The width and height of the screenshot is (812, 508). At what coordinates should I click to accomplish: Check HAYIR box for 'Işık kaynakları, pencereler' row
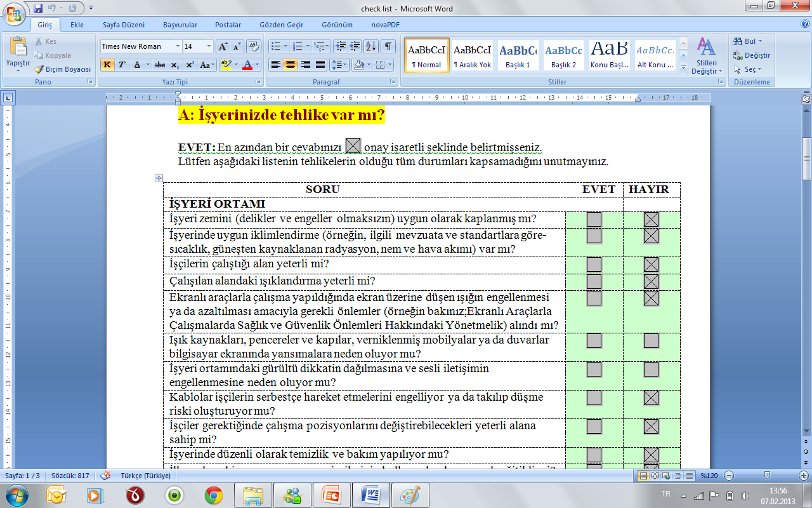651,341
